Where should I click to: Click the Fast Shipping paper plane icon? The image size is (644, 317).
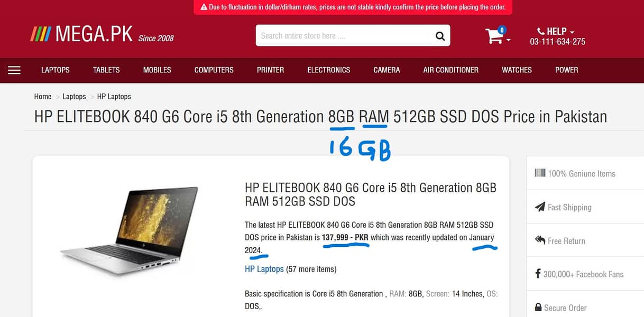(x=540, y=207)
